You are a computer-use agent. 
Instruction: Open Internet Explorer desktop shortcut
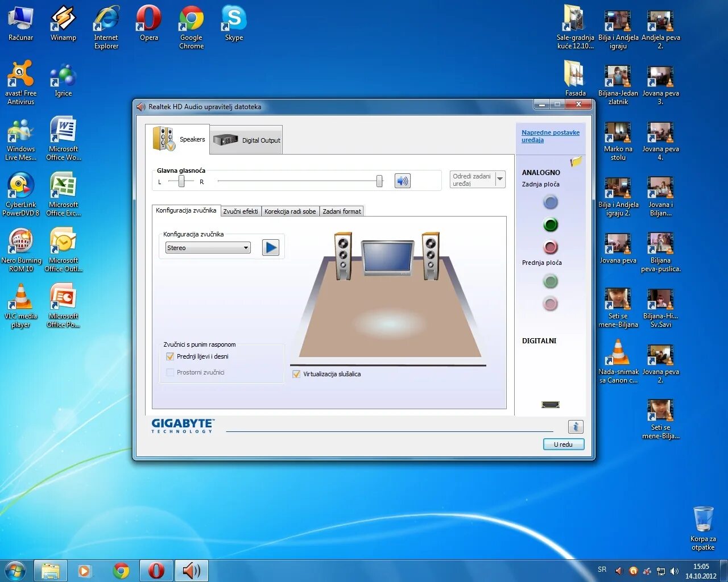106,27
